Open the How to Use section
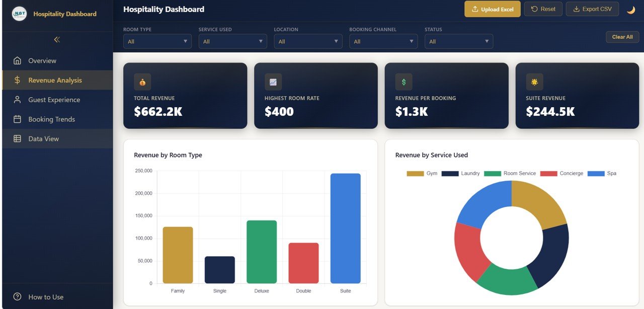Viewport: 644px width, 309px height. (45, 297)
